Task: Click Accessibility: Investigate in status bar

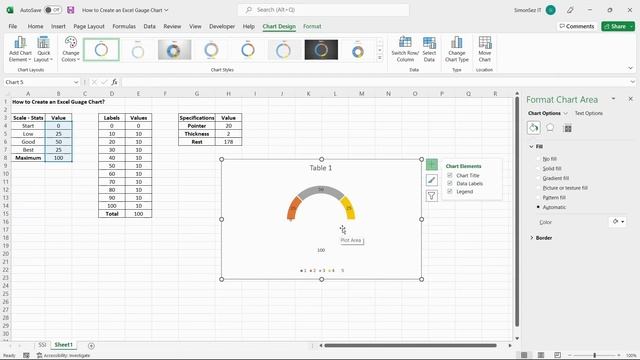Action: coord(64,356)
